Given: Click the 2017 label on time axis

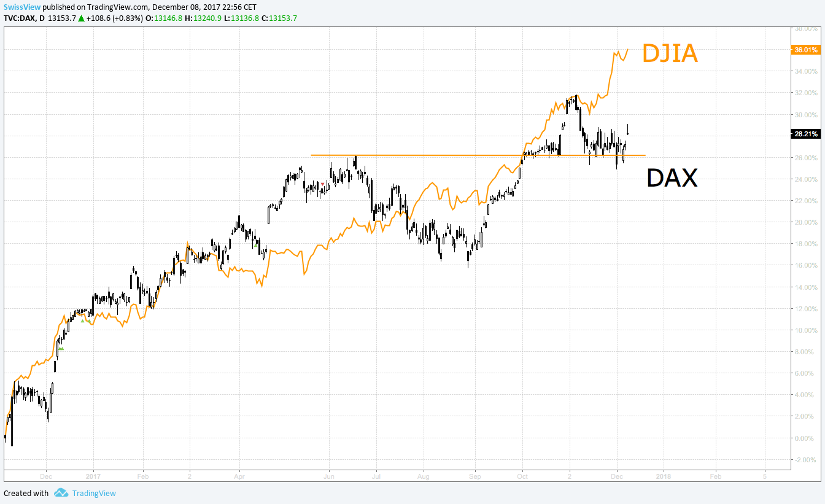Looking at the screenshot, I should click(93, 476).
